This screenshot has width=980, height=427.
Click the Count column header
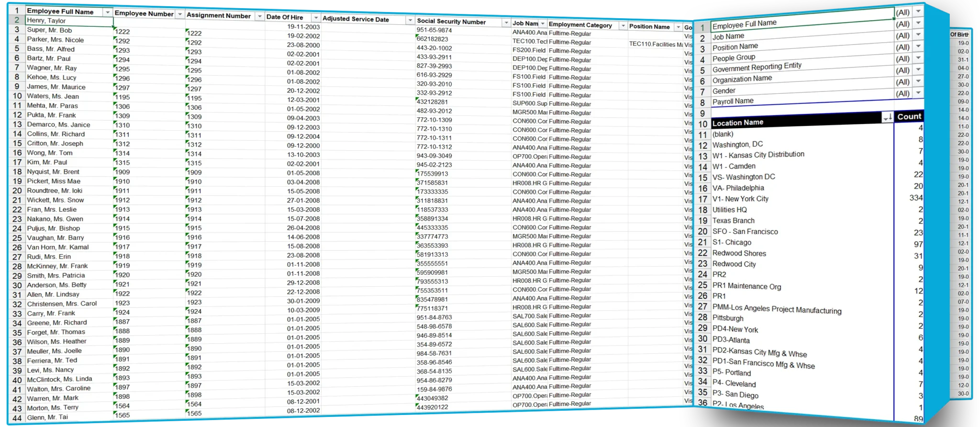[909, 116]
